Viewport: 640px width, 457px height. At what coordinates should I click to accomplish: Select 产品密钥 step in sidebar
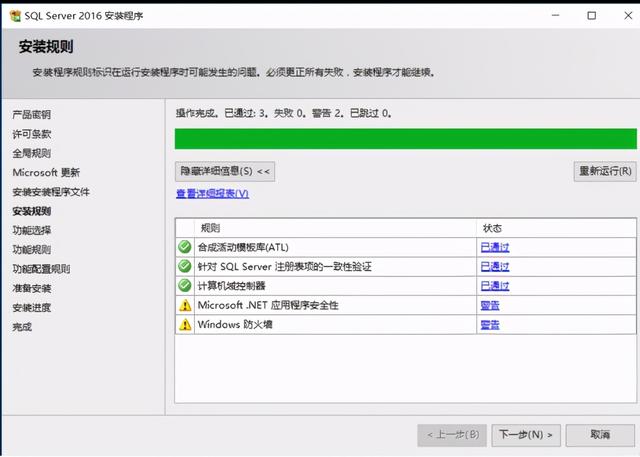[x=31, y=115]
